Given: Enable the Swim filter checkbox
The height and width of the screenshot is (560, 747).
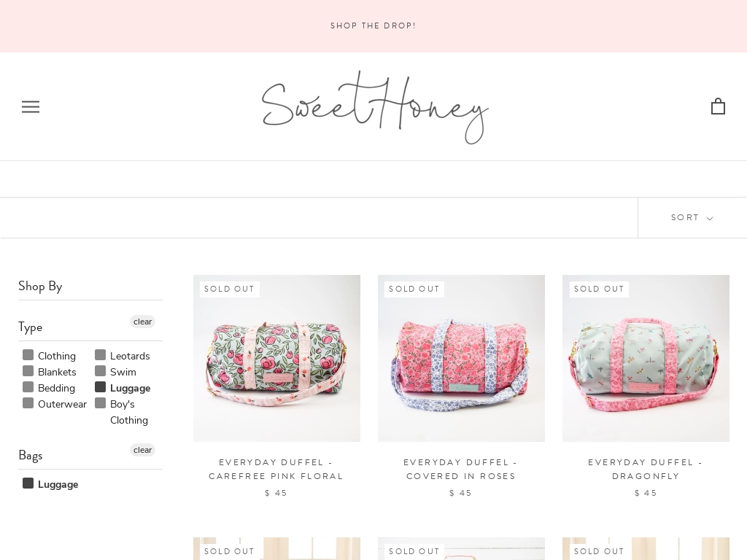Looking at the screenshot, I should coord(100,371).
